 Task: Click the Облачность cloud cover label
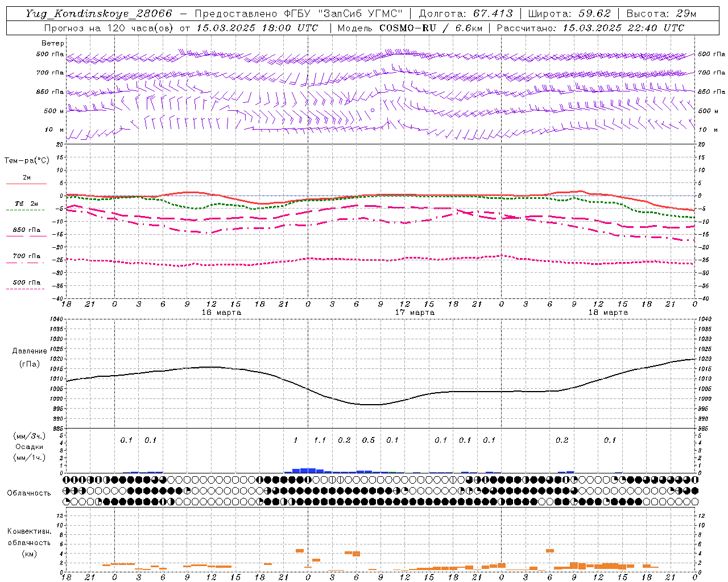(29, 493)
